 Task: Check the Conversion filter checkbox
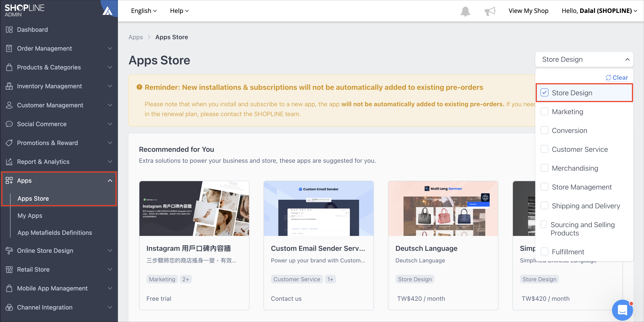(x=544, y=130)
